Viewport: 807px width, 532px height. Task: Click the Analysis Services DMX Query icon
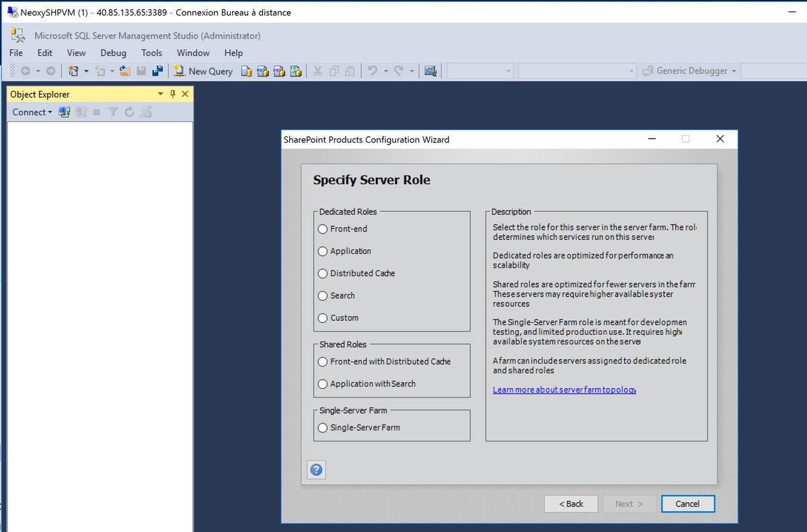tap(279, 71)
